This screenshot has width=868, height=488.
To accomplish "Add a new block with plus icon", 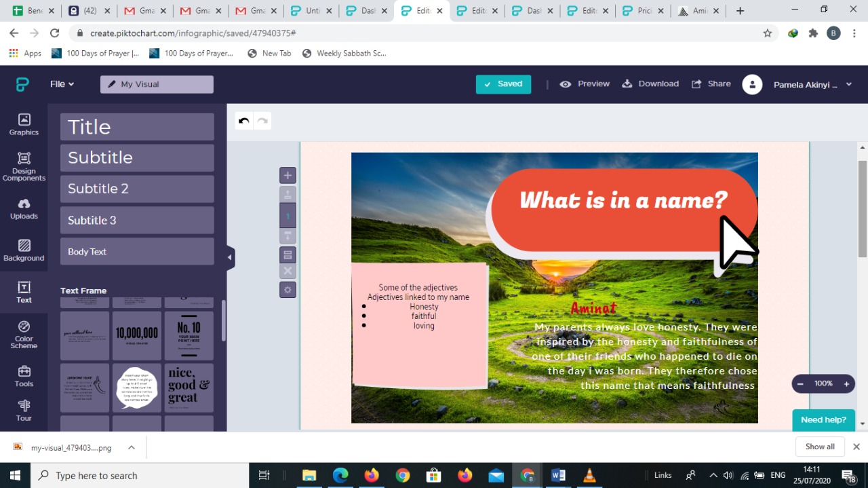I will 288,175.
